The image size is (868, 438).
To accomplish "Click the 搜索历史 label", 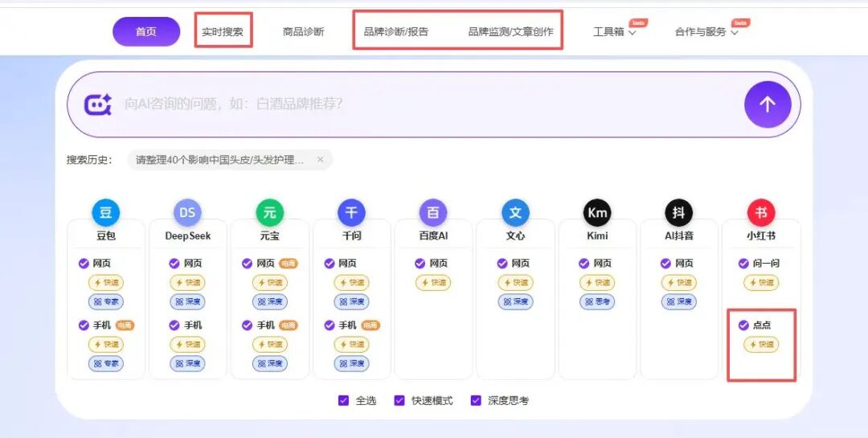I will (89, 160).
